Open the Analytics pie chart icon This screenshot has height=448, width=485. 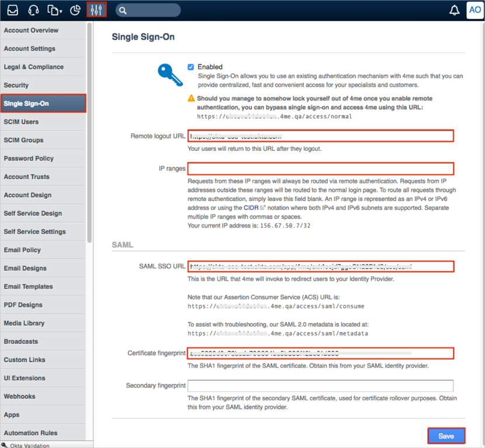pyautogui.click(x=75, y=10)
